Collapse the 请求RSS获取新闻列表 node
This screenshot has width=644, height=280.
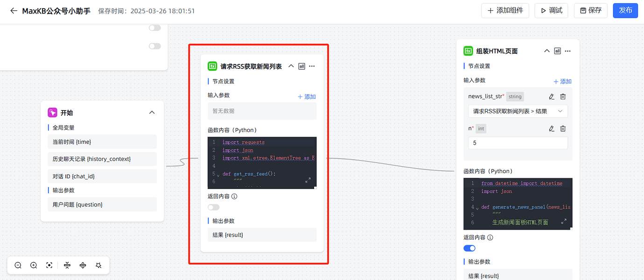coord(290,66)
